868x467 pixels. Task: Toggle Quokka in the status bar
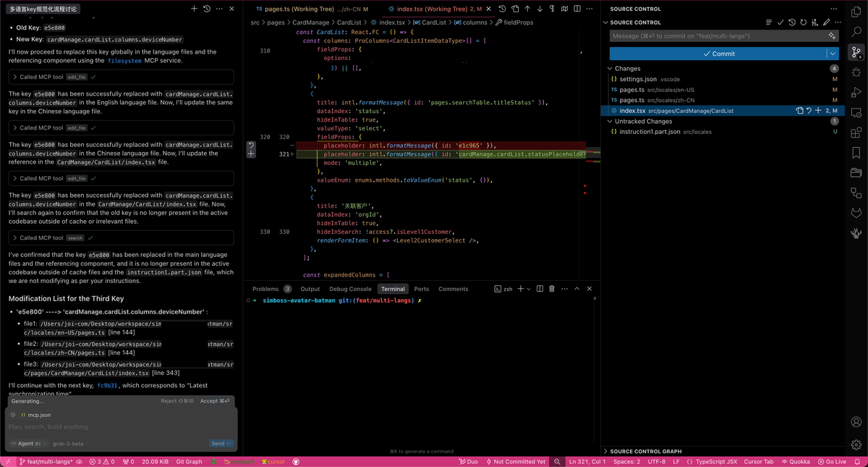[x=796, y=461]
